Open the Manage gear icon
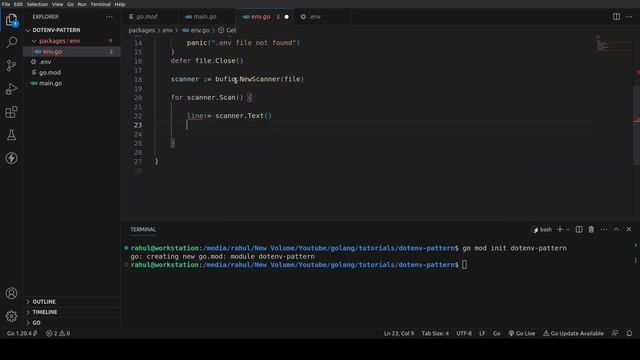Screen dimensions: 640x360 pos(11,316)
